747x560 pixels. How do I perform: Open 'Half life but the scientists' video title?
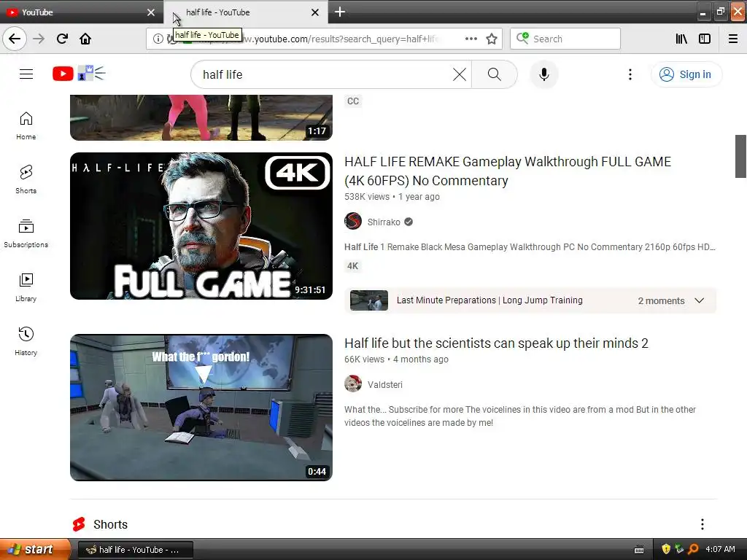click(x=496, y=343)
